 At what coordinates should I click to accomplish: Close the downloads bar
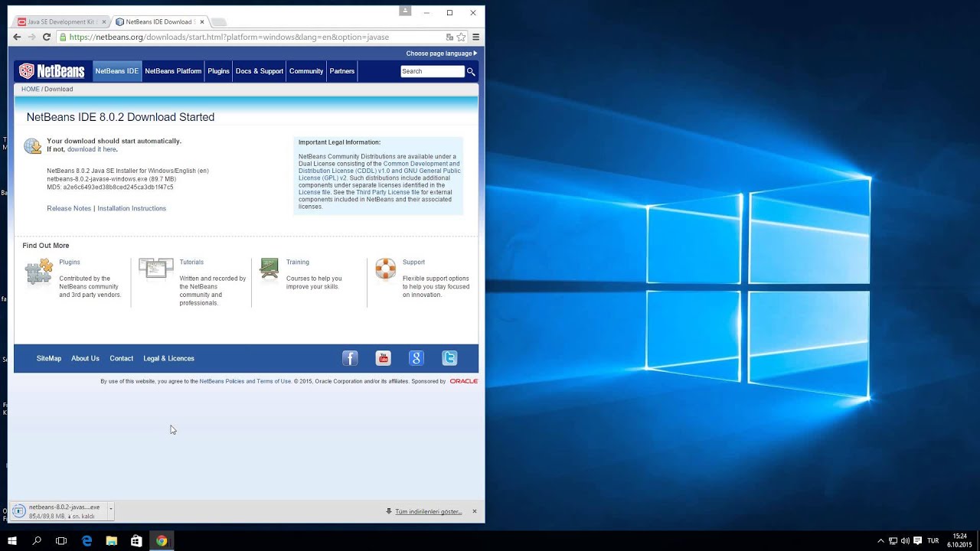coord(474,511)
